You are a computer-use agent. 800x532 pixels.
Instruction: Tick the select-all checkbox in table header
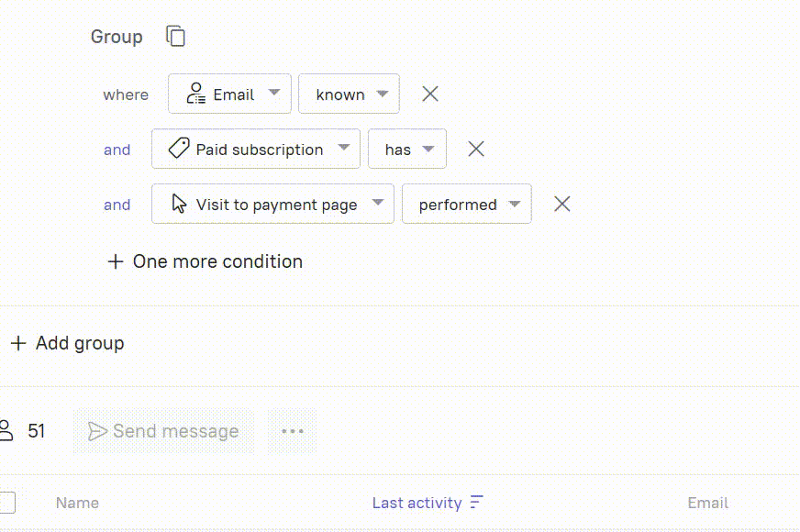7,503
